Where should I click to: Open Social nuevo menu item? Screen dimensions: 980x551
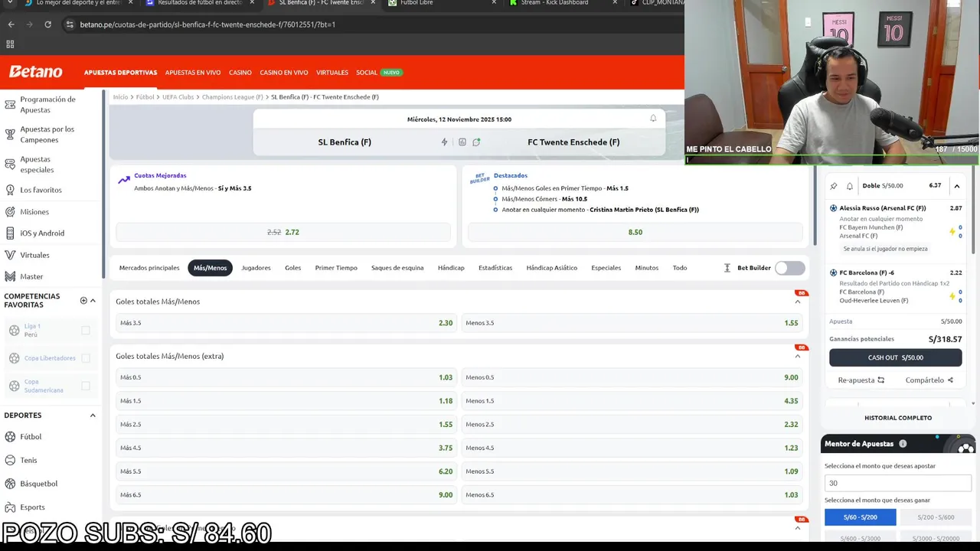[x=378, y=73]
